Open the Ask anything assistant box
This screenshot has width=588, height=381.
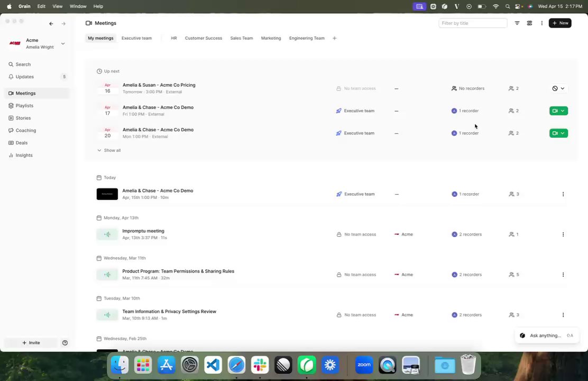(x=547, y=335)
